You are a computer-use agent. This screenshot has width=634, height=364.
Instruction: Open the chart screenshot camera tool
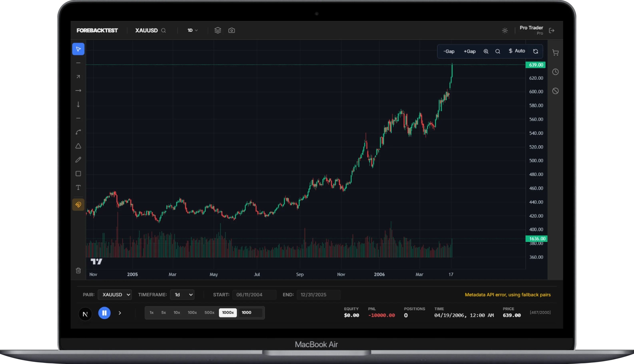coord(231,30)
